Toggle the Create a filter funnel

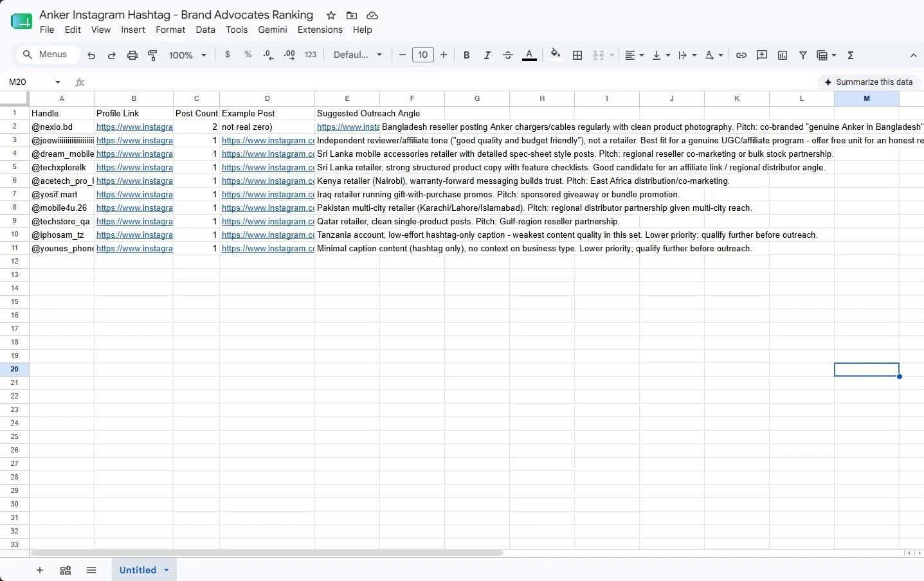pos(803,55)
